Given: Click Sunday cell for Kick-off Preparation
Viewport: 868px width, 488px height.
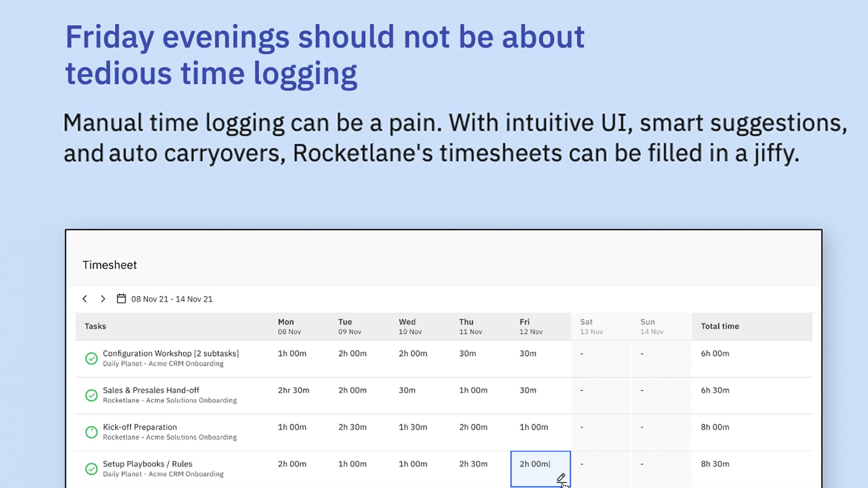Looking at the screenshot, I should tap(661, 432).
